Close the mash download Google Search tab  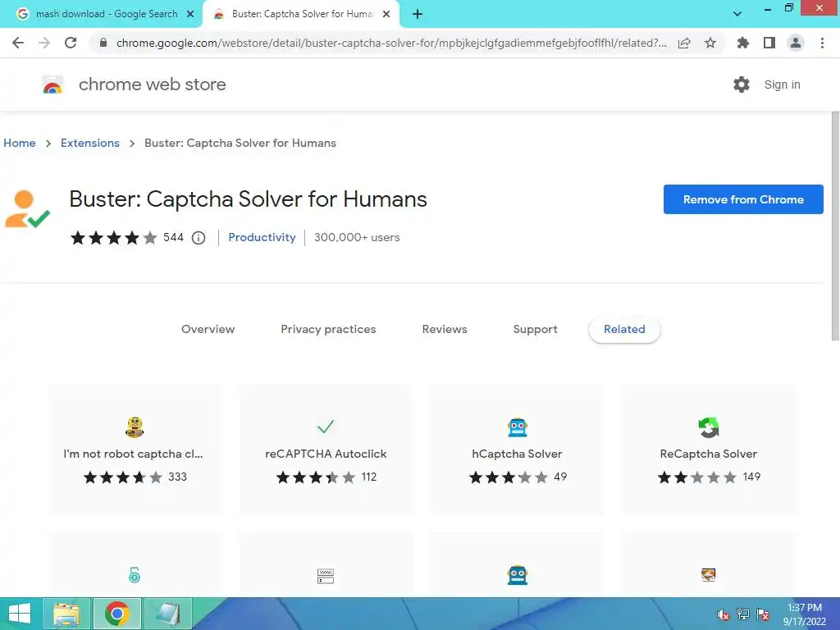tap(189, 15)
